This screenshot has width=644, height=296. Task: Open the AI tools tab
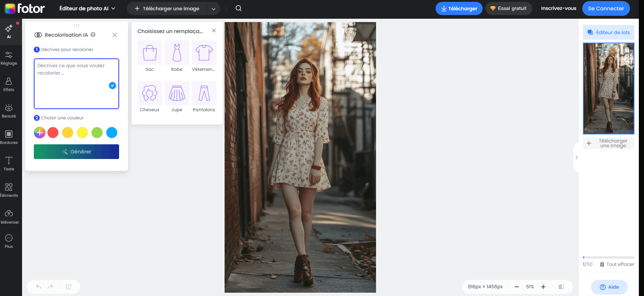pyautogui.click(x=9, y=32)
